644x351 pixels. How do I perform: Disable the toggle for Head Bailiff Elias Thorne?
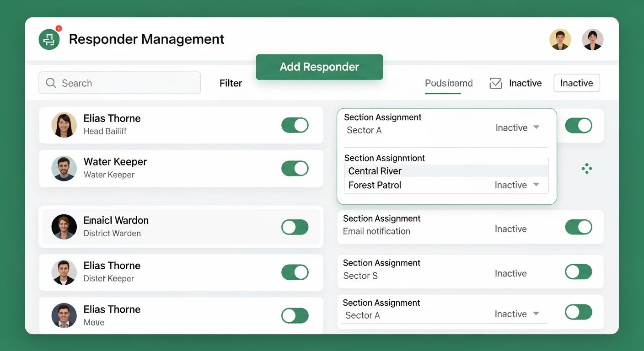click(x=295, y=125)
